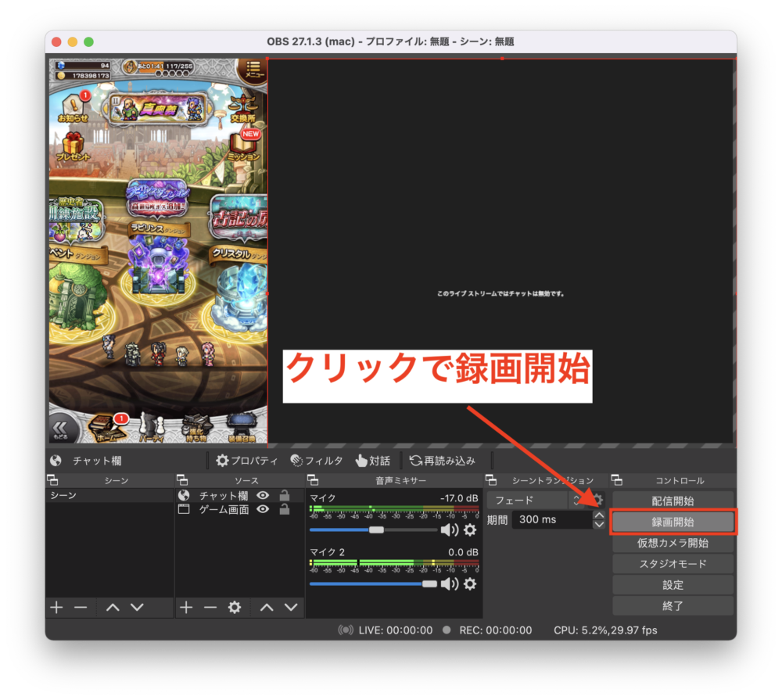Image resolution: width=782 pixels, height=700 pixels.
Task: Click the "-17.0 dB" level of マイク
Action: (459, 498)
